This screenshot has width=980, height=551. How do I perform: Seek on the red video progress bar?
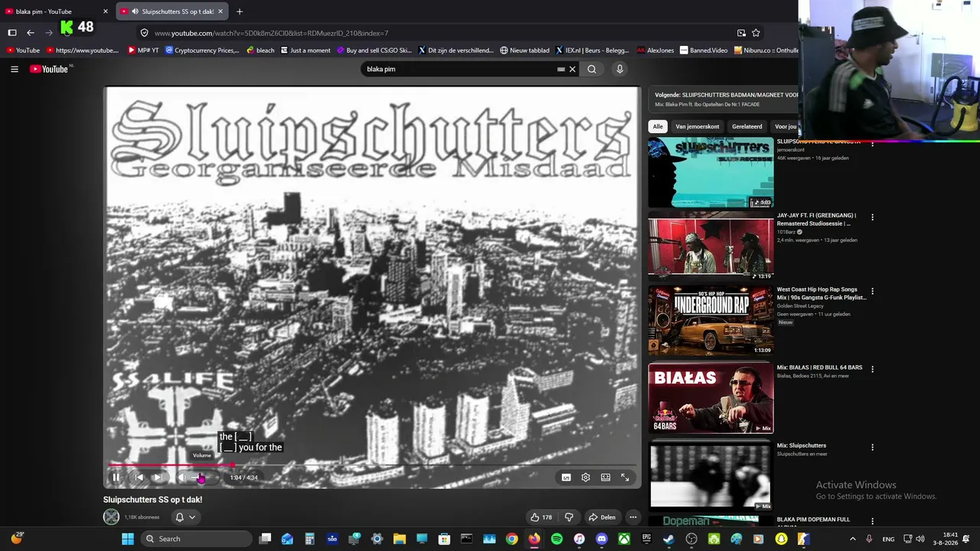(373, 465)
